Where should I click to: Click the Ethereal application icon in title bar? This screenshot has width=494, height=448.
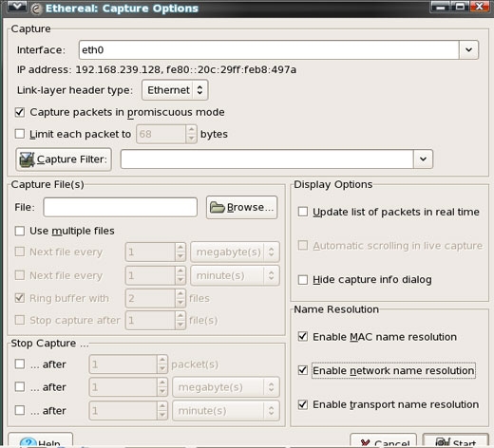[36, 9]
